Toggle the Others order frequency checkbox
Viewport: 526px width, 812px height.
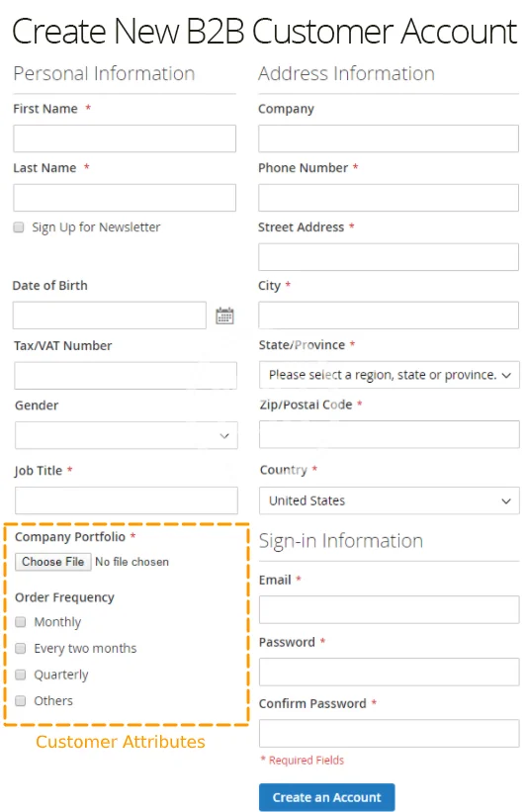click(x=20, y=700)
